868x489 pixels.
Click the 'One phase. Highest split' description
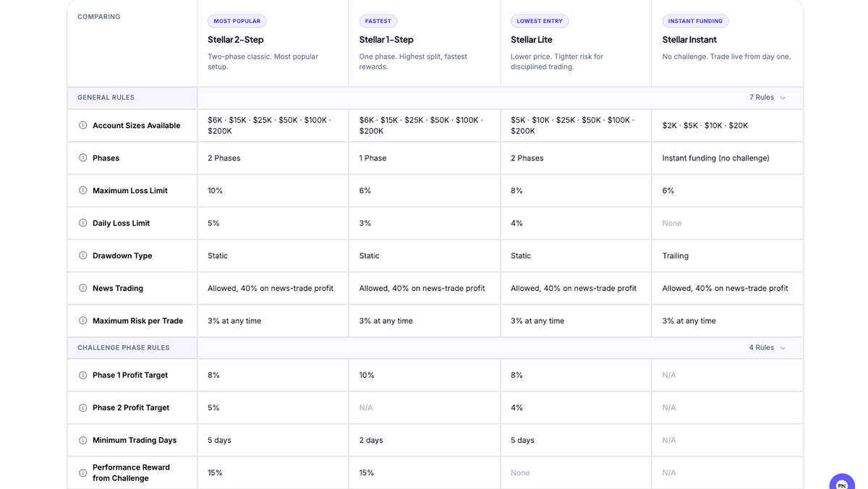413,61
